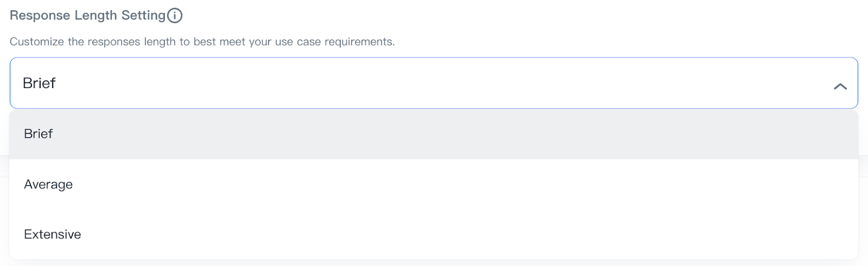Set response length to Extensive
Viewport: 868px width, 266px height.
(x=53, y=235)
